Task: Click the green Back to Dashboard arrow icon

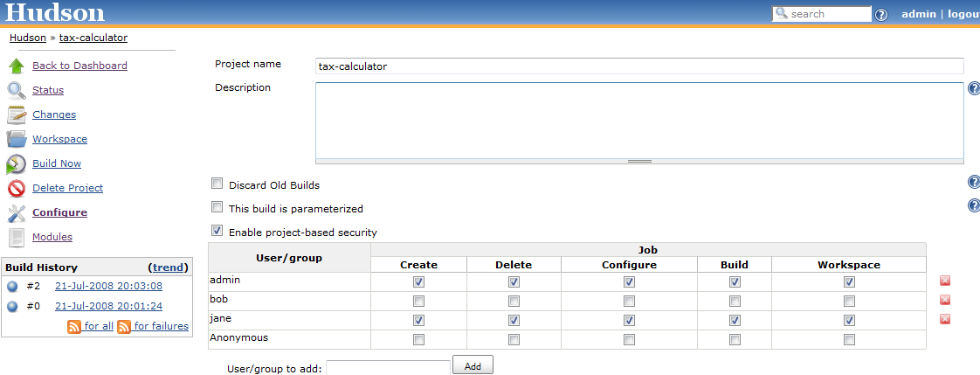Action: [17, 66]
